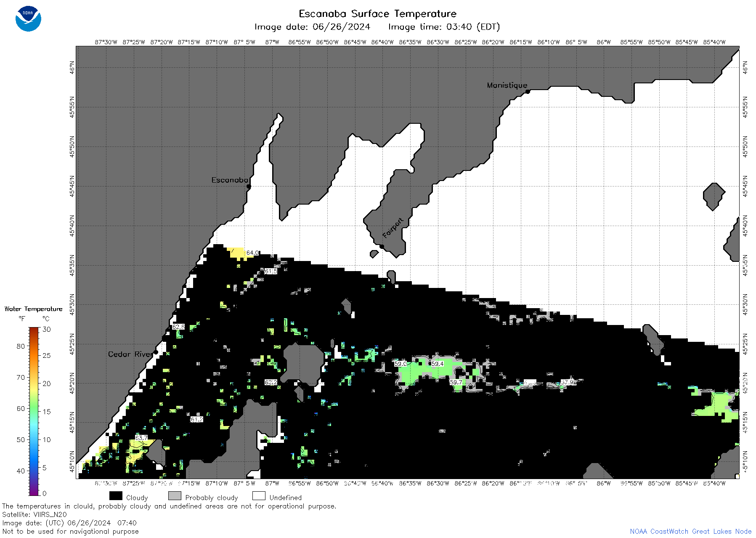756x538 pixels.
Task: Select the Fairport marker dot
Action: [x=382, y=247]
